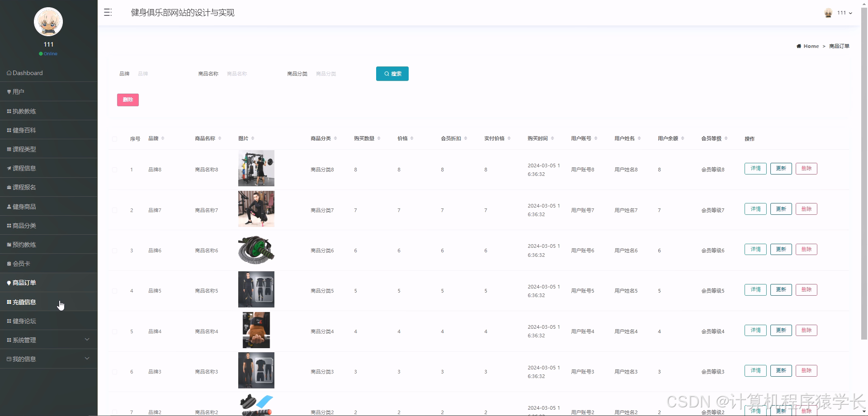Select the 用户 section icon in sidebar

[9, 91]
